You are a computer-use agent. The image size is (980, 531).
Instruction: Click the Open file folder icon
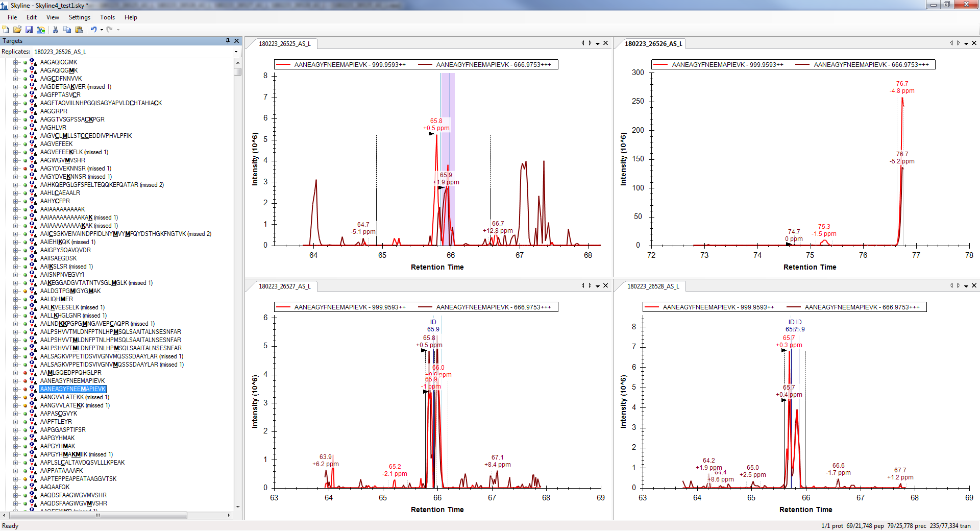17,30
